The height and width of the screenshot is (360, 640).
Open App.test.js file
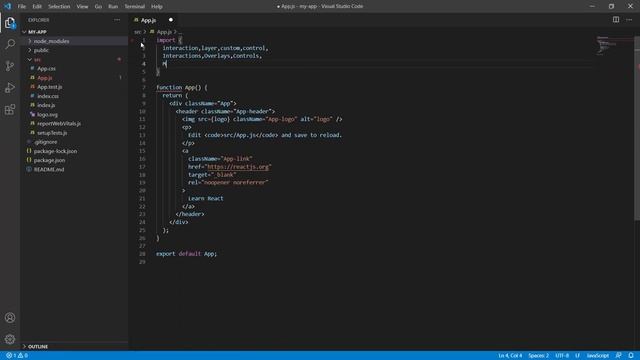click(x=49, y=87)
